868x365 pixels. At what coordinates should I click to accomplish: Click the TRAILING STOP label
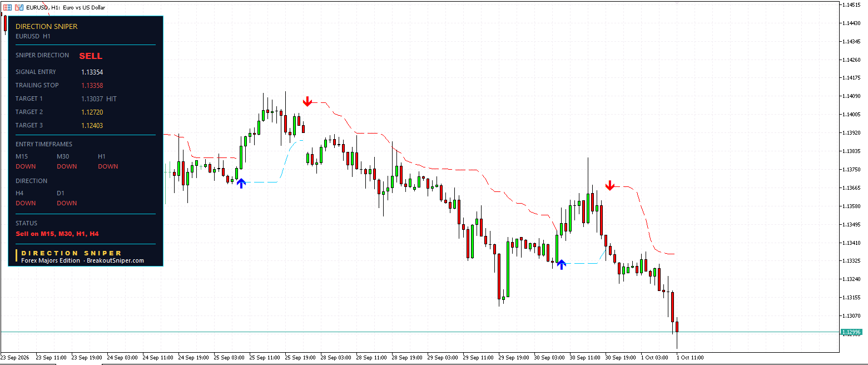tap(37, 85)
